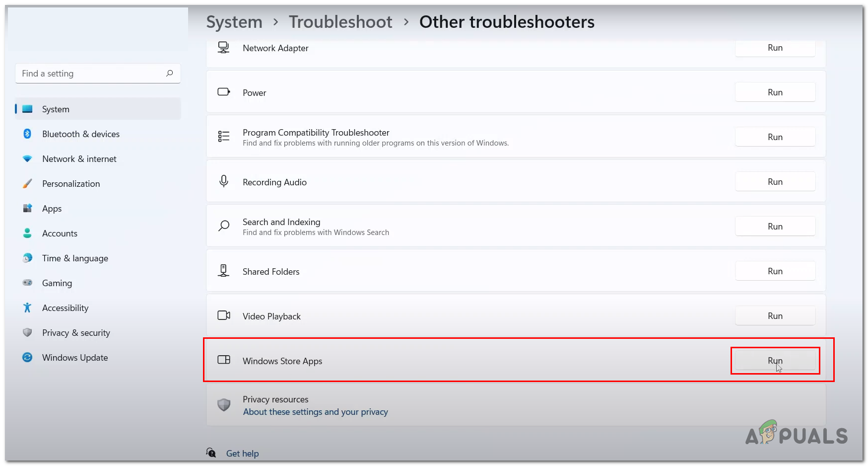Click the Video Playback camera icon
Image resolution: width=868 pixels, height=466 pixels.
pos(224,315)
